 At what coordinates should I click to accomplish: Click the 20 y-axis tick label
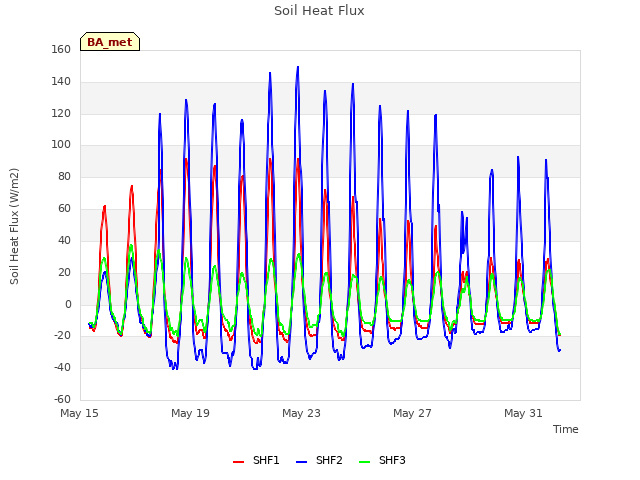(x=64, y=272)
